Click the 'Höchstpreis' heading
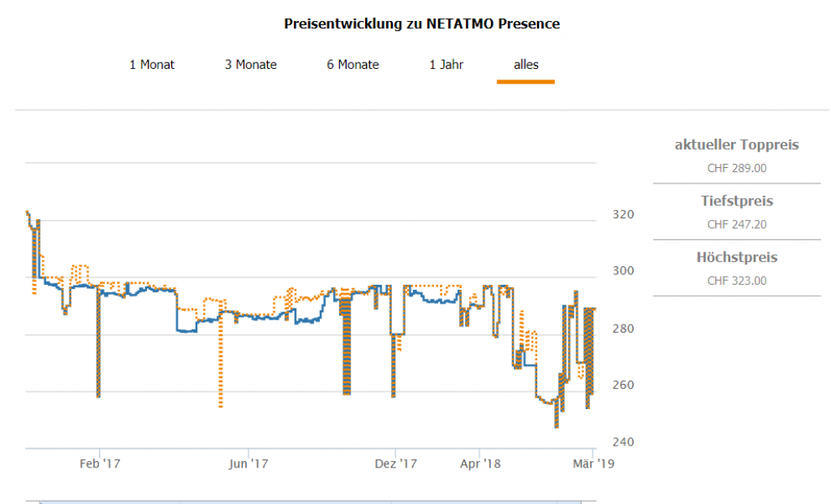Screen dimensions: 831x504 737,258
